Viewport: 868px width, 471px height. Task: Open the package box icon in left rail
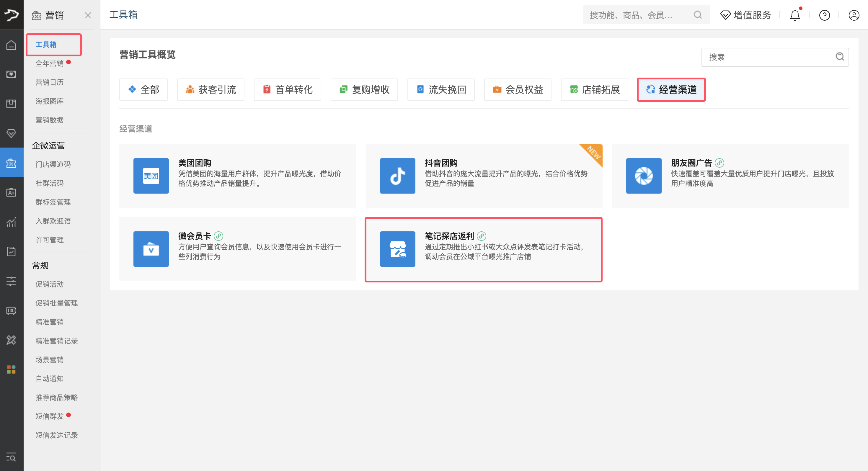point(11,104)
